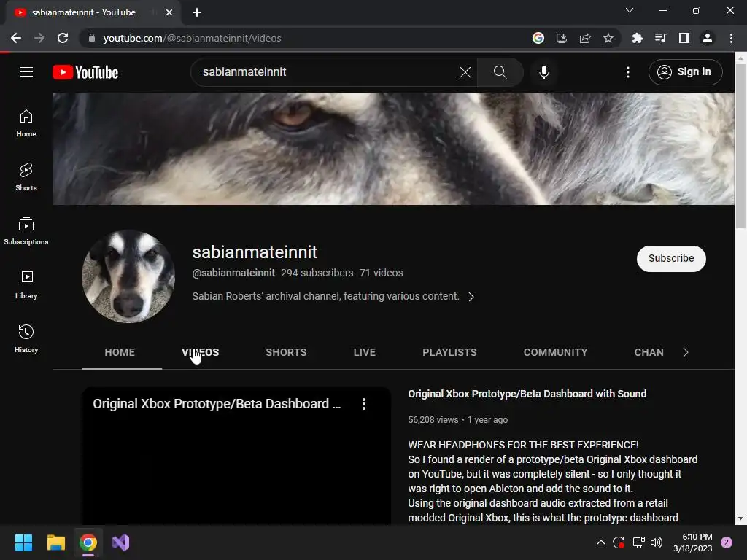This screenshot has height=560, width=747.
Task: Click the network icon in the tray
Action: click(638, 542)
